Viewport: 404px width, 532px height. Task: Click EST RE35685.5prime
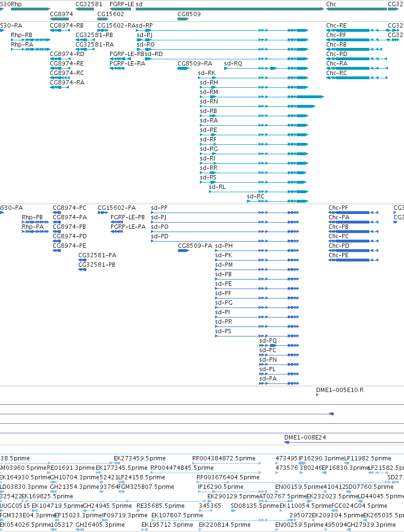(160, 506)
